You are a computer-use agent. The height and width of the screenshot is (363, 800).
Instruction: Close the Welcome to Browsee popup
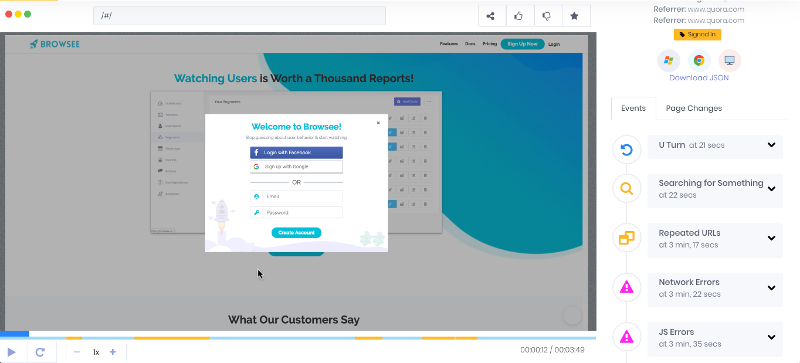point(378,123)
